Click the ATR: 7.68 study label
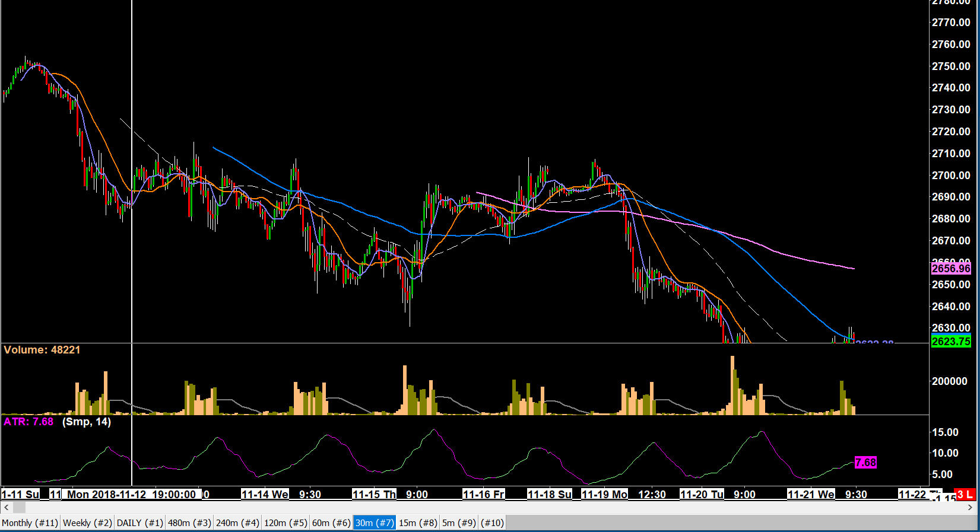 [x=28, y=422]
